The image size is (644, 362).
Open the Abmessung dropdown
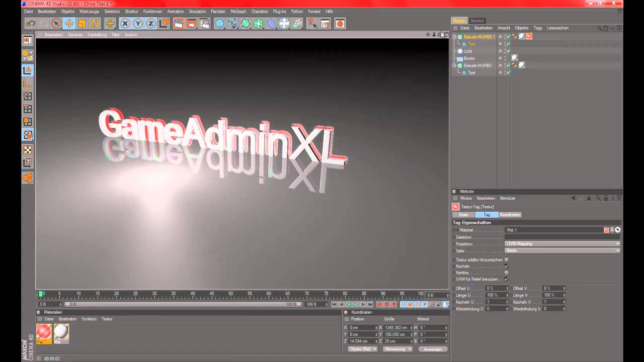click(x=397, y=349)
